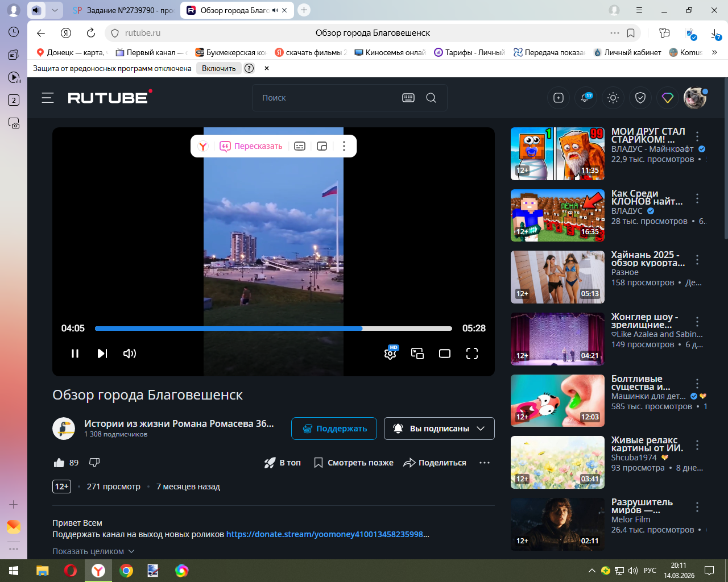Open the 'Первый канал' bookmark
The width and height of the screenshot is (728, 582).
[x=151, y=52]
